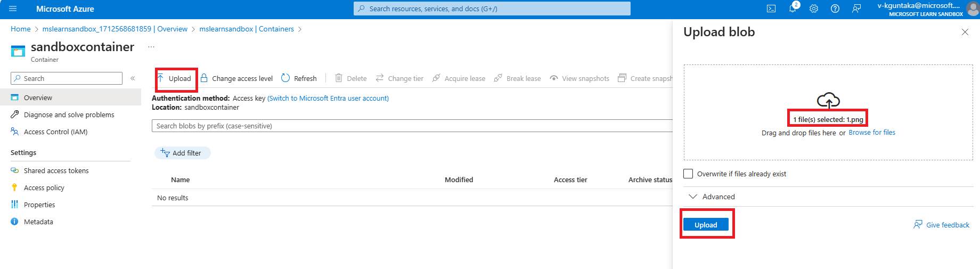Viewport: 980px width, 269px height.
Task: Click the sandboxcontainer container icon
Action: pyautogui.click(x=18, y=51)
